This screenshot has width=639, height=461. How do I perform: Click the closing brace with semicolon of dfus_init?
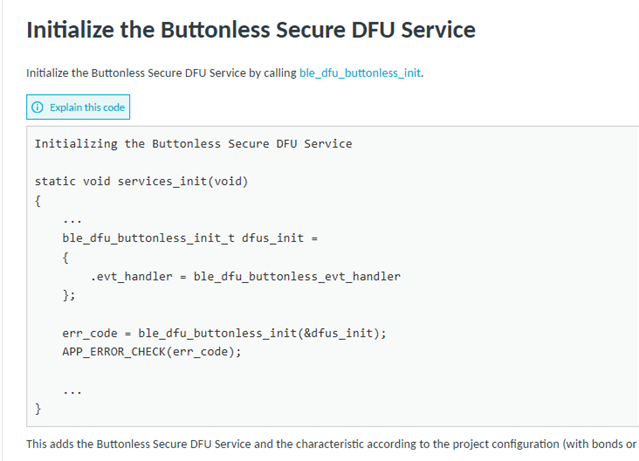(x=69, y=295)
